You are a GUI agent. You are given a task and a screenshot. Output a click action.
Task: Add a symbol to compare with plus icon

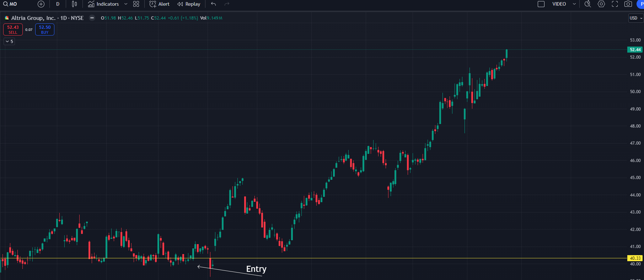tap(41, 4)
